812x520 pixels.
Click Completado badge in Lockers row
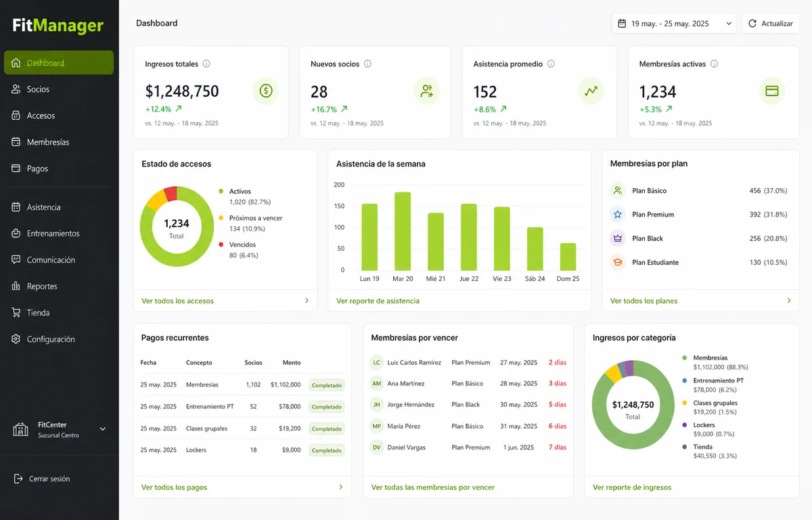click(x=327, y=450)
